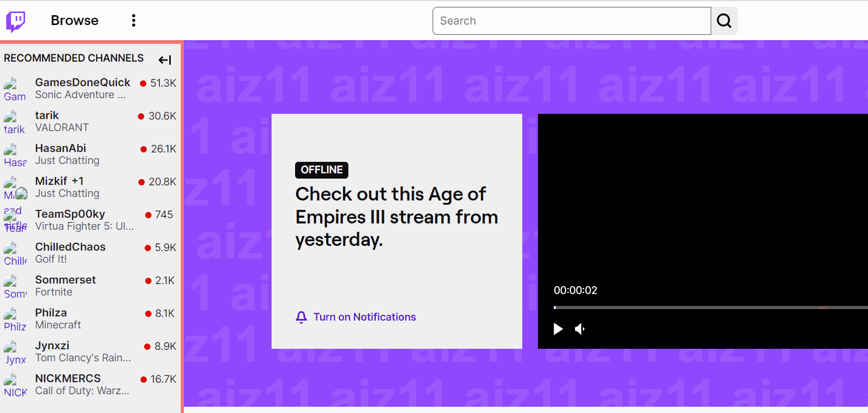This screenshot has width=868, height=413.
Task: Click Sommerset's avatar image
Action: [15, 287]
